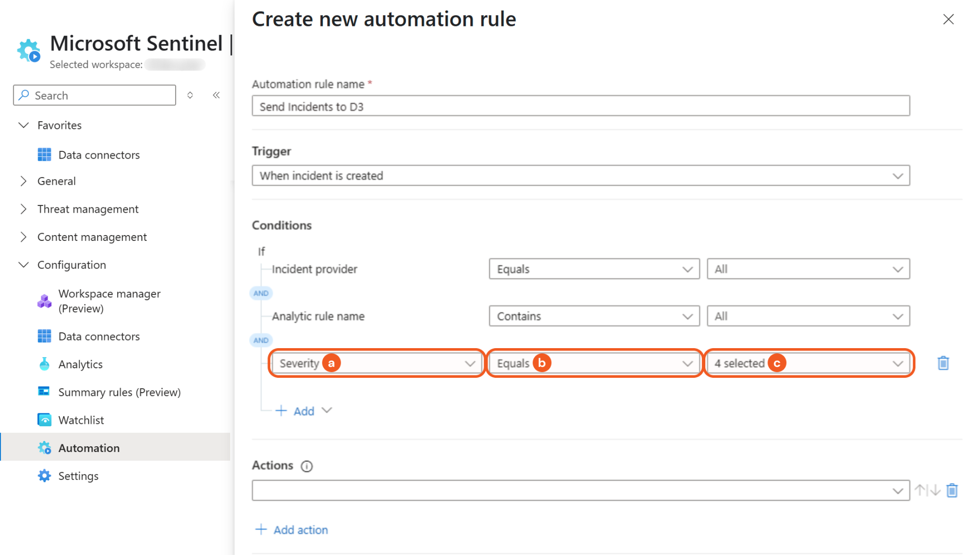Click the Automation rule name field
980x555 pixels.
(580, 106)
